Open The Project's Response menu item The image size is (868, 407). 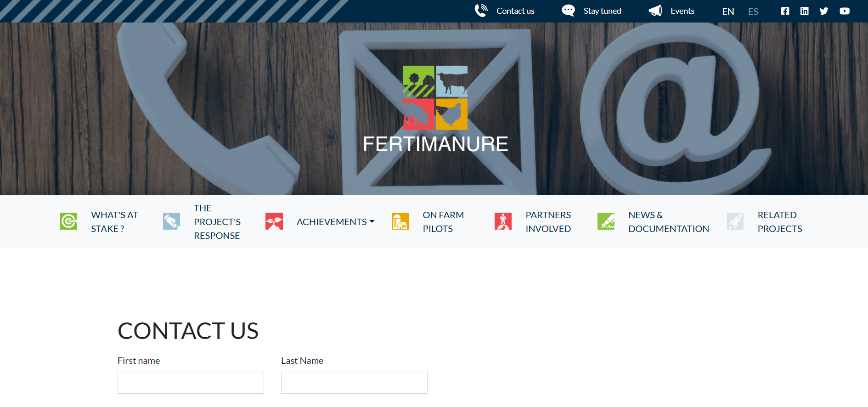pos(217,222)
